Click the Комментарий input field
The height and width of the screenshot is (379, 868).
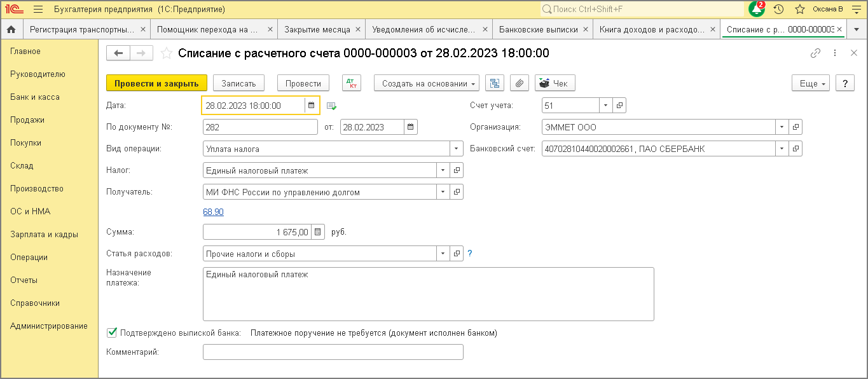[x=333, y=352]
